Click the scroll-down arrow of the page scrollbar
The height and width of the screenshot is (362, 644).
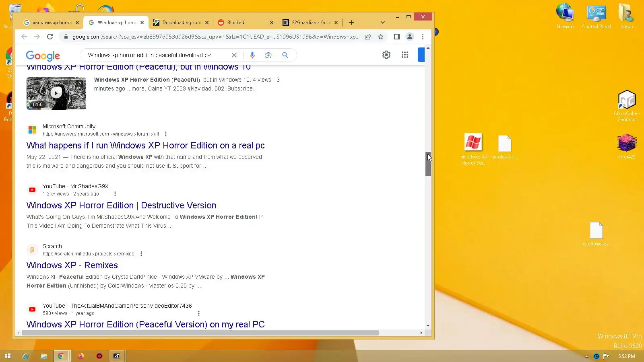click(428, 326)
